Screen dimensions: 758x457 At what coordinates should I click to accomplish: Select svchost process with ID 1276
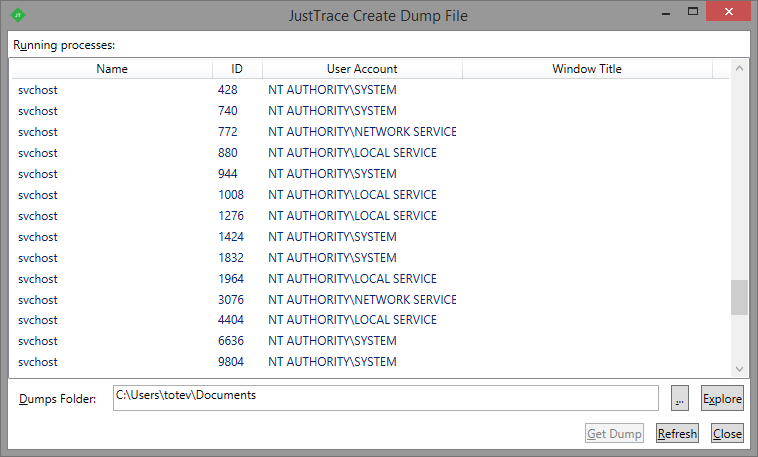tap(370, 216)
